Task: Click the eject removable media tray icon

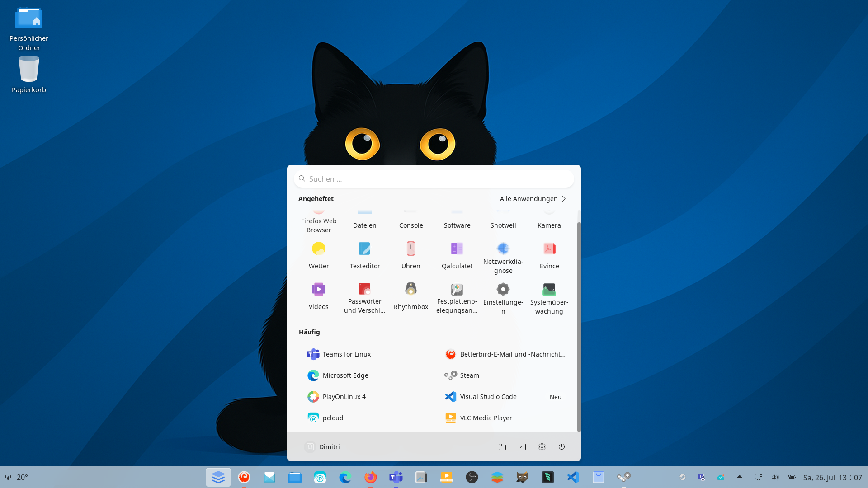Action: [740, 477]
